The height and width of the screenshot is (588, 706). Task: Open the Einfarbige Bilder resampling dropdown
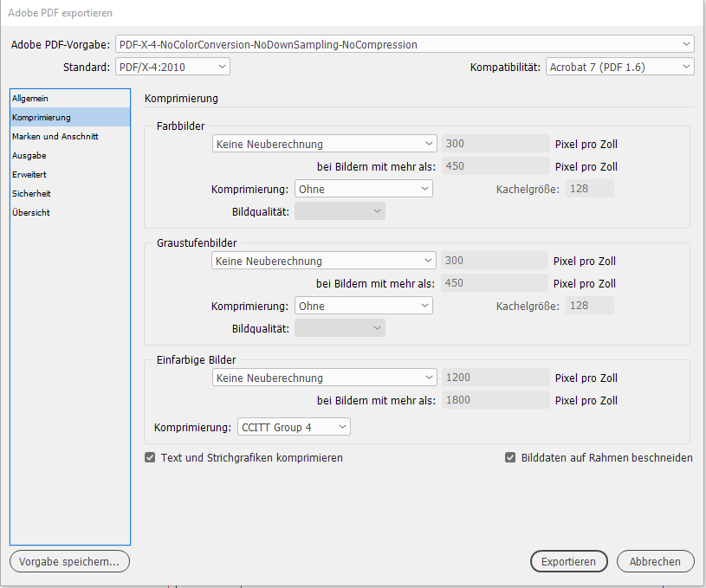pyautogui.click(x=324, y=378)
